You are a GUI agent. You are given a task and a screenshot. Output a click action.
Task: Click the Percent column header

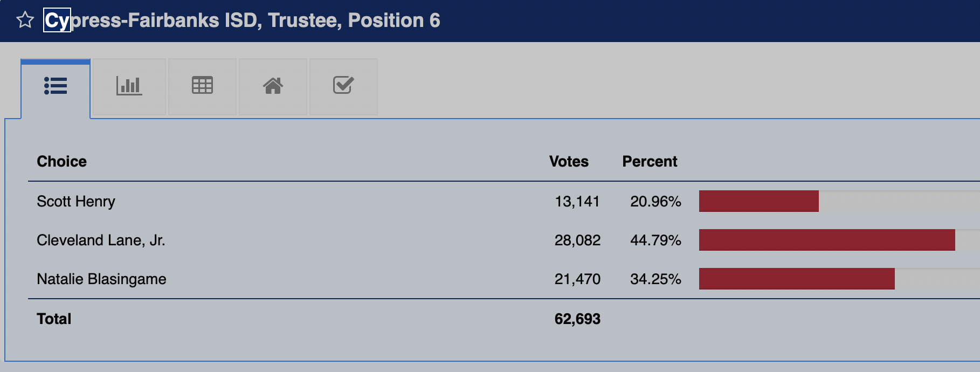(x=650, y=162)
